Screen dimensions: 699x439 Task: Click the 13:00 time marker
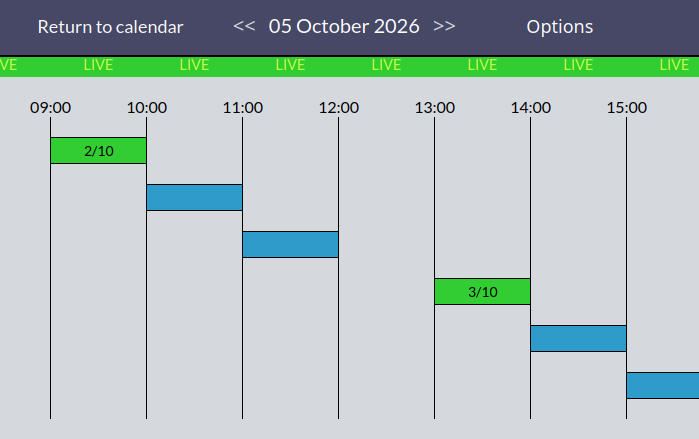pyautogui.click(x=435, y=107)
